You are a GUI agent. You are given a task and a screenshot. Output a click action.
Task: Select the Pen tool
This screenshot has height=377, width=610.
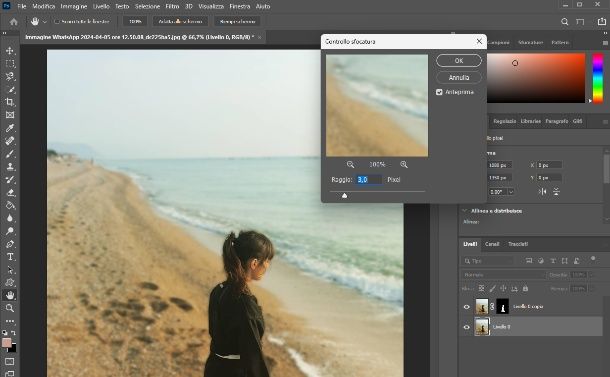(x=10, y=244)
